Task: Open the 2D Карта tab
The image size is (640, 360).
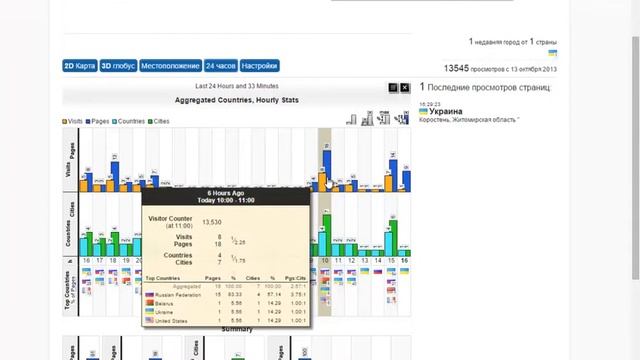Action: click(x=80, y=66)
